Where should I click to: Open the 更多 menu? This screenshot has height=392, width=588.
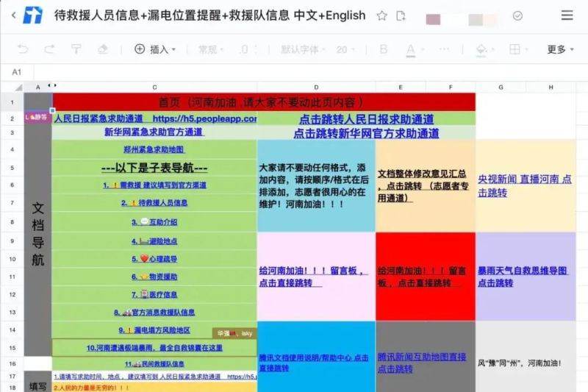560,49
